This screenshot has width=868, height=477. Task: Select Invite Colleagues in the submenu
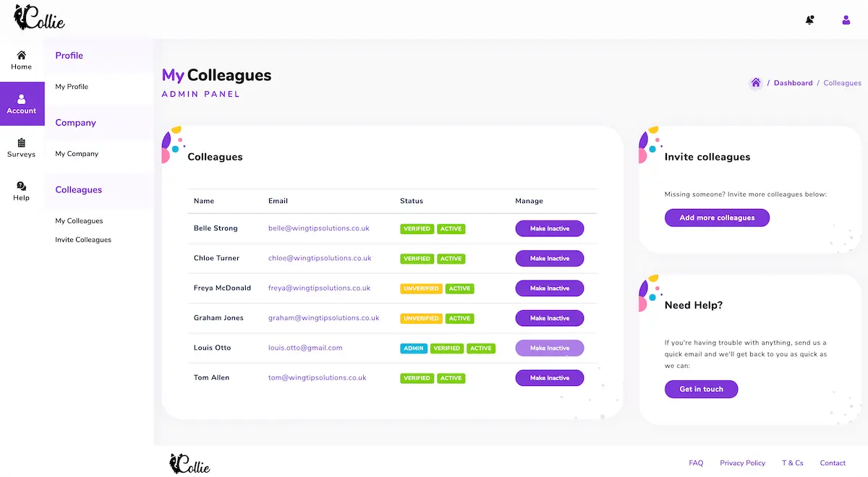pos(83,240)
